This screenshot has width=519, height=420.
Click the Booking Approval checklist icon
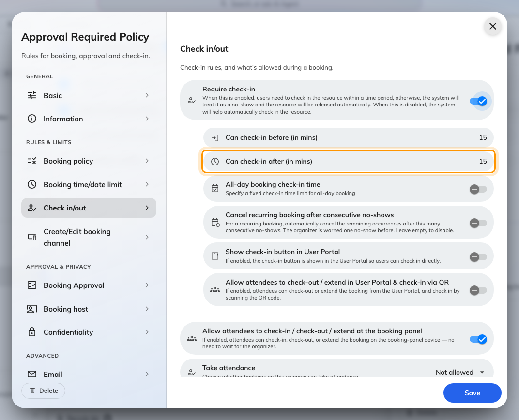[32, 285]
